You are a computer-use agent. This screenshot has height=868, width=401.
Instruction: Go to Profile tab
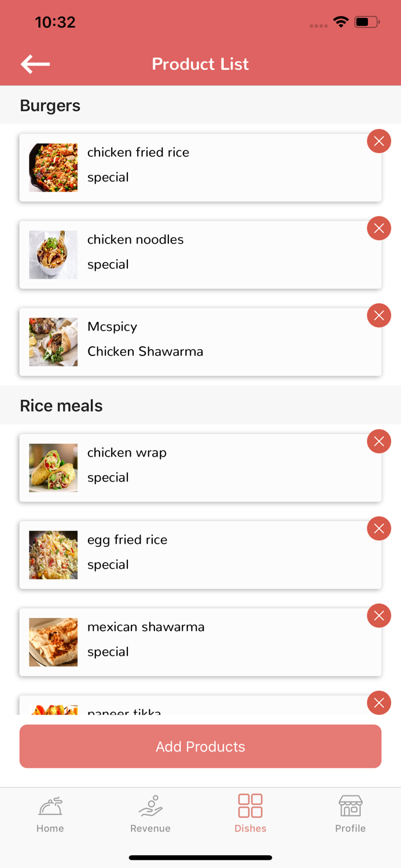(x=351, y=813)
